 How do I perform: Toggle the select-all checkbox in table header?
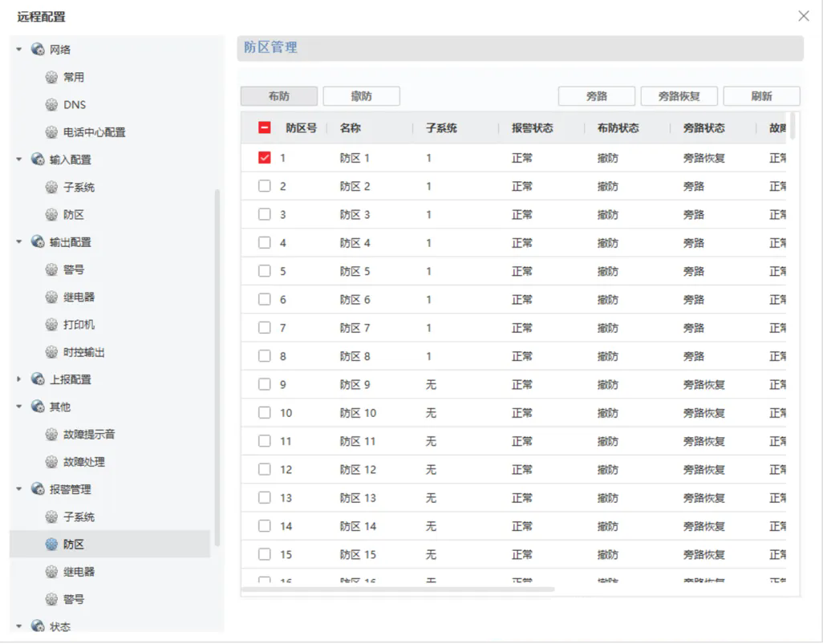pos(265,128)
